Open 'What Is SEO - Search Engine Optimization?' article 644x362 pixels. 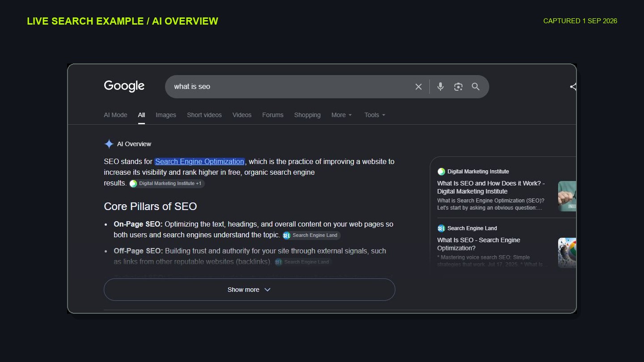[479, 244]
